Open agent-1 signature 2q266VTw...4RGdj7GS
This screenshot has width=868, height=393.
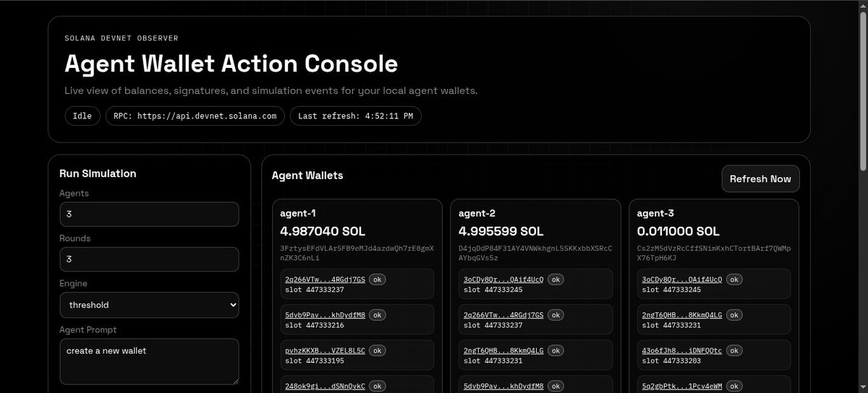point(325,279)
